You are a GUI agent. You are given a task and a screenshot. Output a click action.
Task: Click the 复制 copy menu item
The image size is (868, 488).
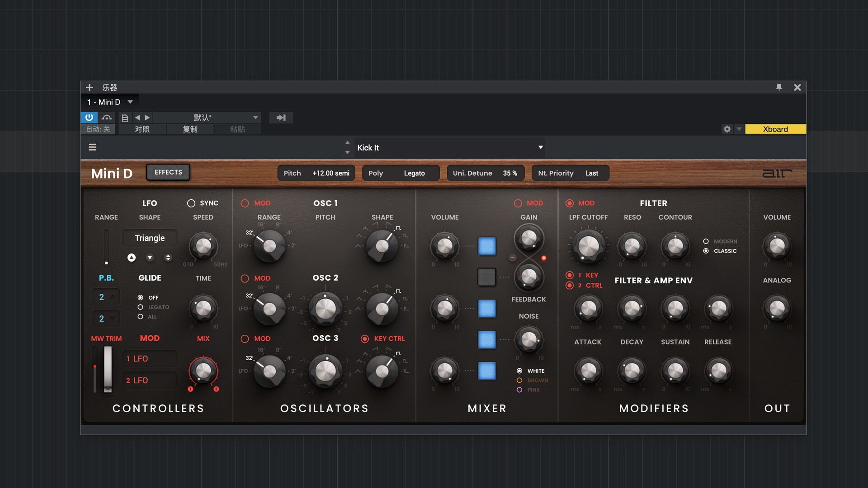190,129
